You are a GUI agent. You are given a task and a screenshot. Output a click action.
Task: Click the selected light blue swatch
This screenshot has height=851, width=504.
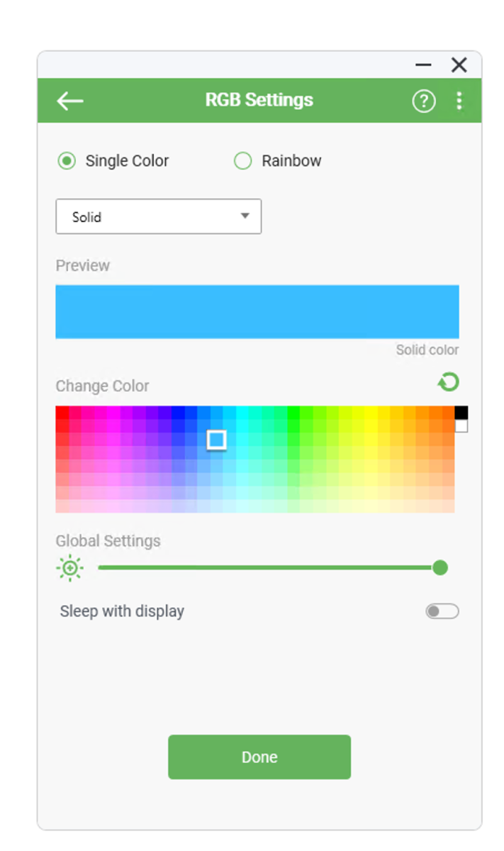coord(217,440)
